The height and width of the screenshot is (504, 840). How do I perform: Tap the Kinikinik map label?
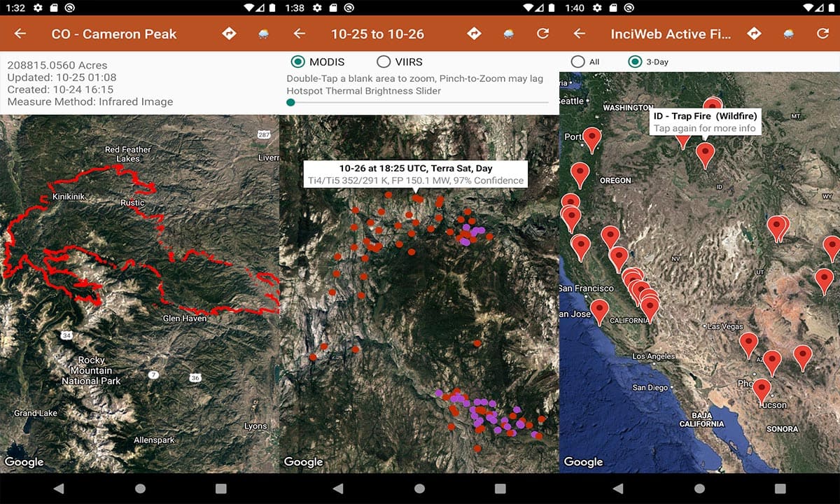click(x=69, y=197)
